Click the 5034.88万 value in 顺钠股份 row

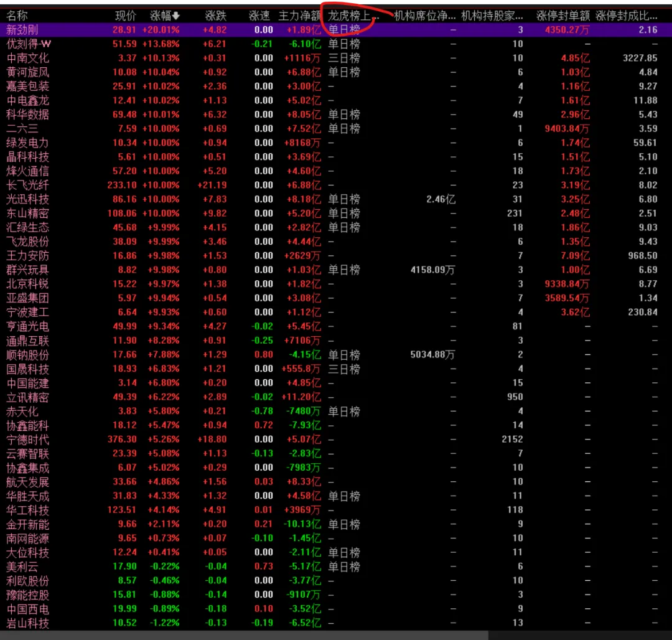coord(433,355)
